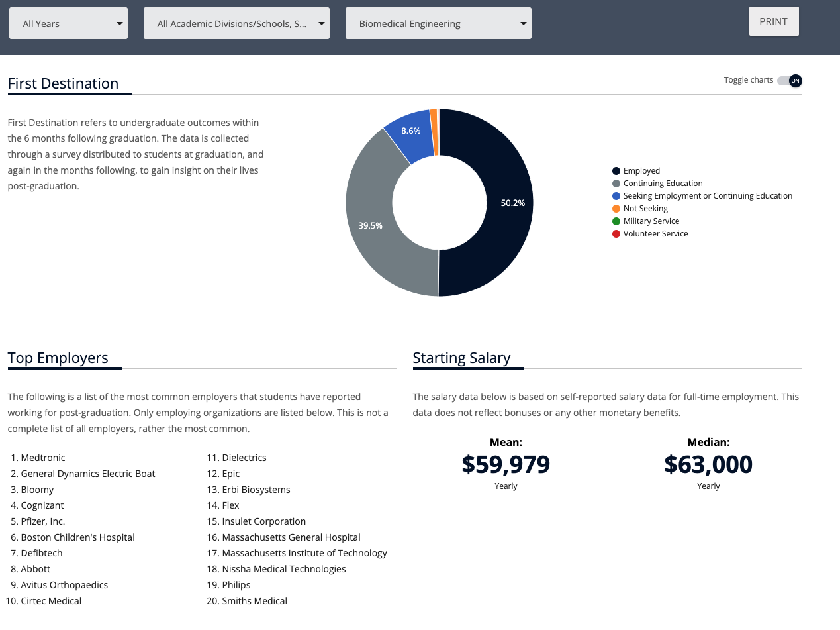Toggle Continuing Education legend entry
The image size is (840, 630).
pyautogui.click(x=663, y=184)
